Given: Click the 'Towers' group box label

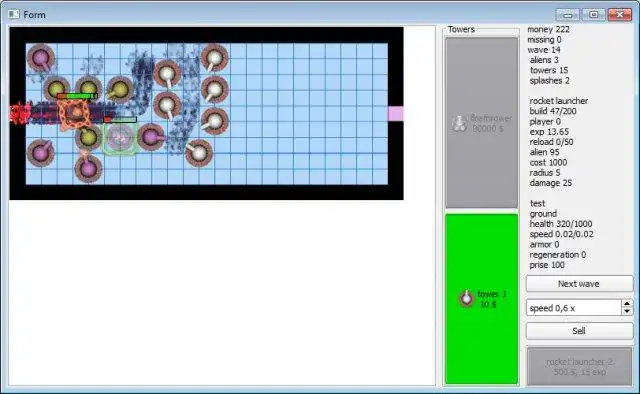Looking at the screenshot, I should click(461, 29).
